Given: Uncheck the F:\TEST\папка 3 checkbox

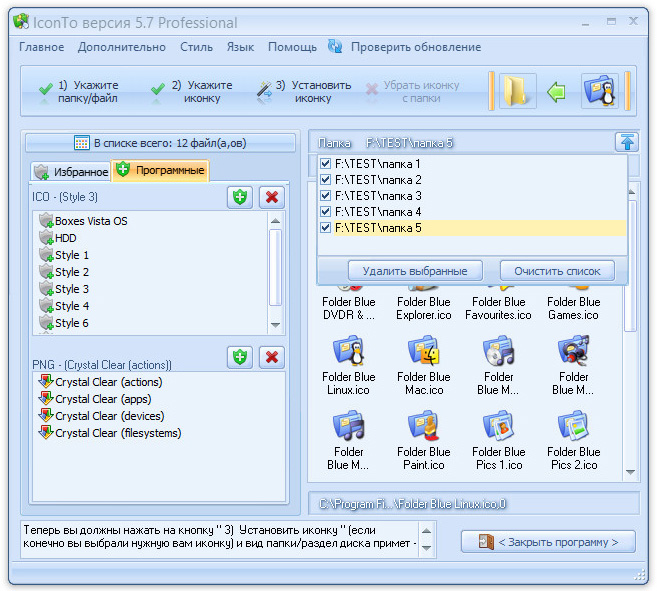Looking at the screenshot, I should coord(324,196).
